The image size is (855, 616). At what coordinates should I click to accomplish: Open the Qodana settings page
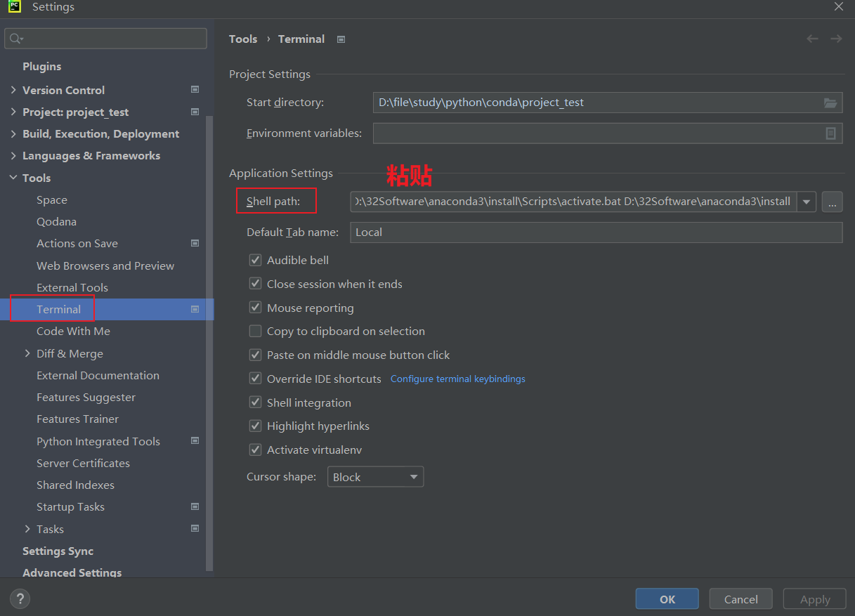click(57, 222)
